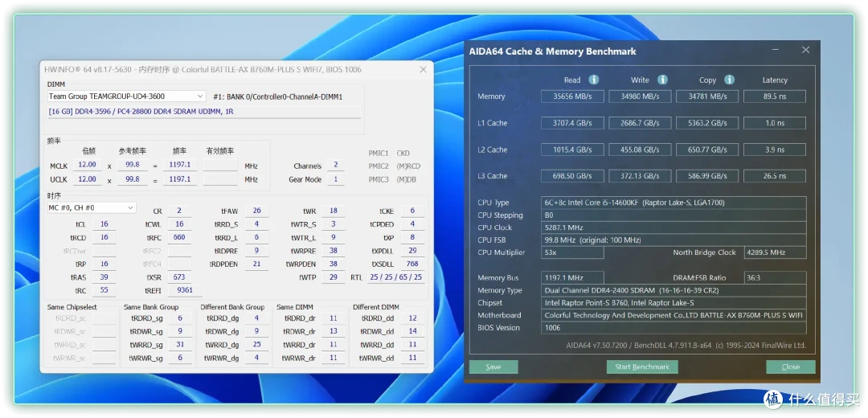Close the AIDA64 benchmark window
Image resolution: width=868 pixels, height=418 pixels.
click(805, 50)
